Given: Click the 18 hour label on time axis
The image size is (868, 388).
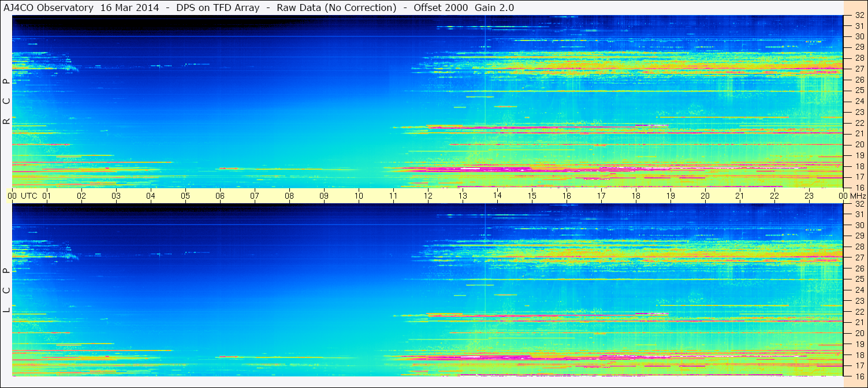Looking at the screenshot, I should [636, 196].
